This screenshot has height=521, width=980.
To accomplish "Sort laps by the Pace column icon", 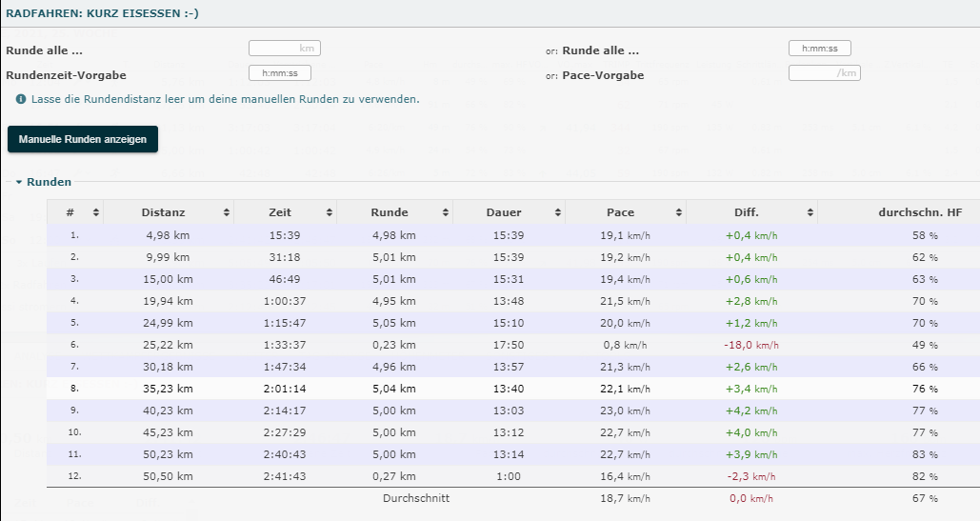I will 678,212.
